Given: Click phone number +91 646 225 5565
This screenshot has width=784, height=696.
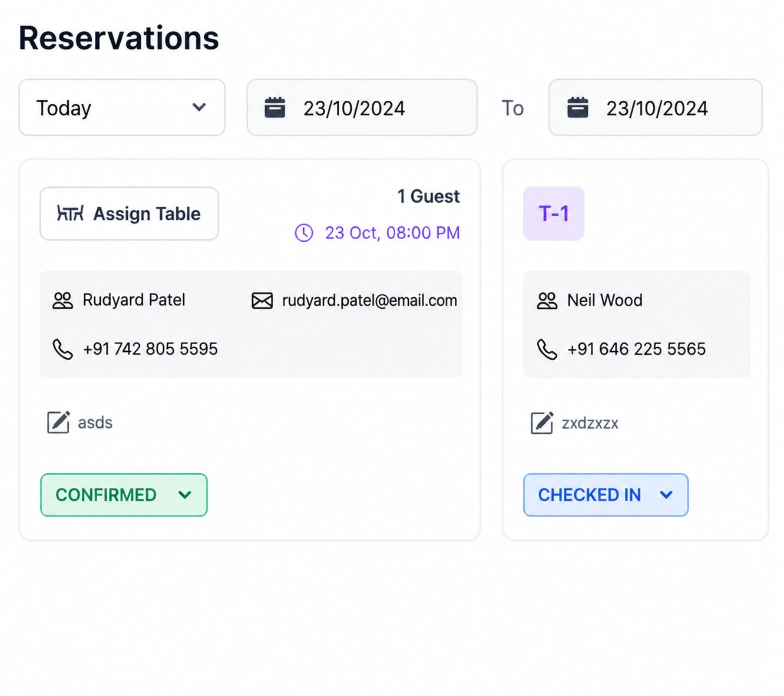Looking at the screenshot, I should [636, 349].
